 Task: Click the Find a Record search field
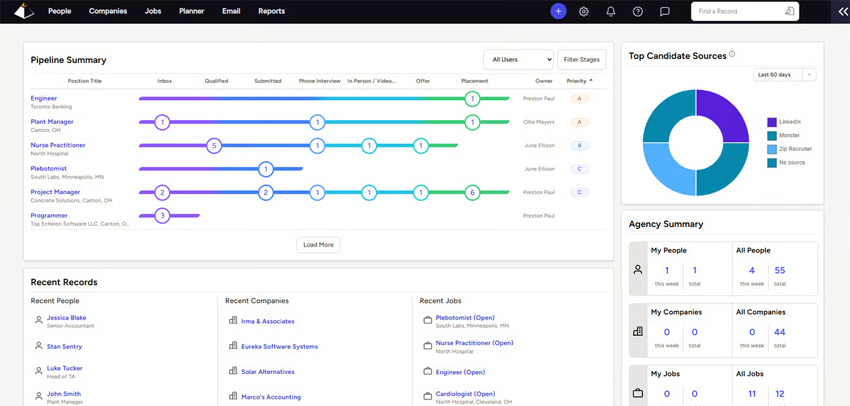click(x=740, y=11)
